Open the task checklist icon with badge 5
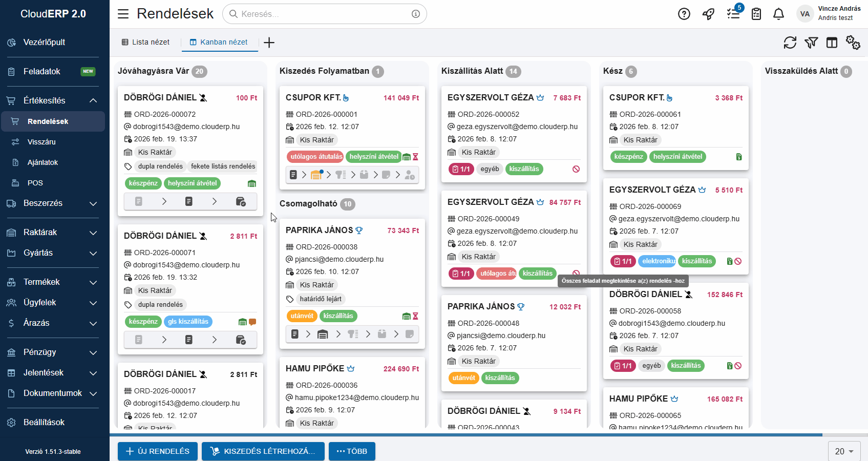This screenshot has width=868, height=461. click(x=733, y=14)
